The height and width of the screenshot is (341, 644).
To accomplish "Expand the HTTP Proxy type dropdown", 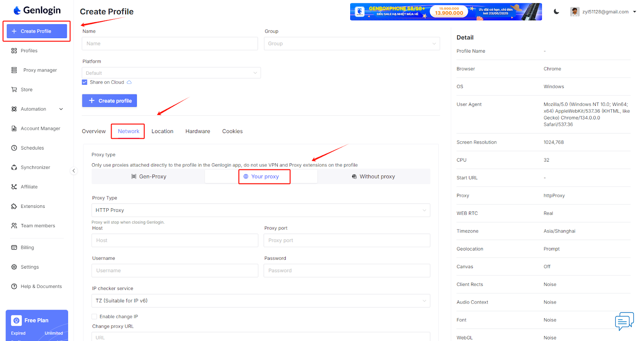I will tap(260, 210).
